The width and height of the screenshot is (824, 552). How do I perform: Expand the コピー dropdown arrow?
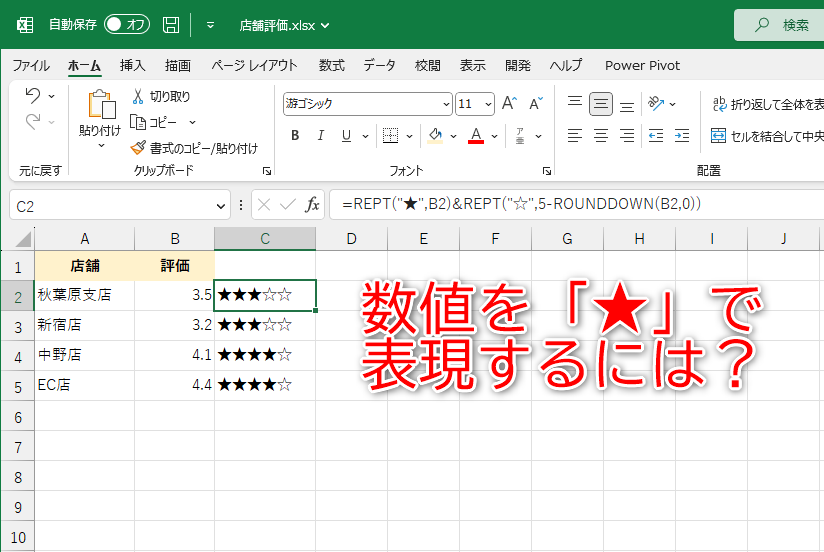pos(192,122)
